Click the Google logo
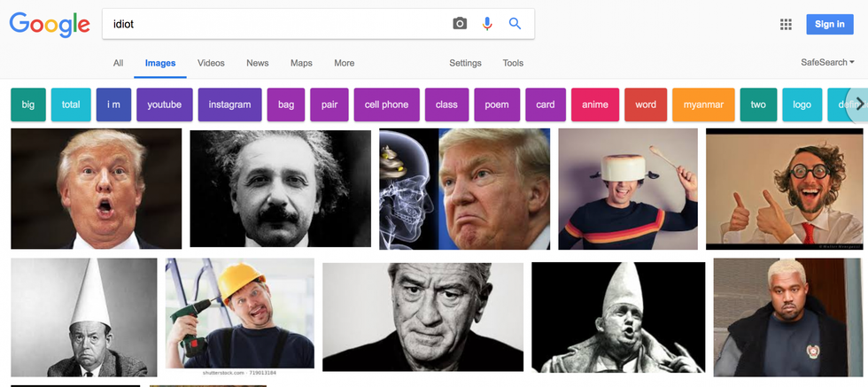868x387 pixels. click(x=50, y=25)
